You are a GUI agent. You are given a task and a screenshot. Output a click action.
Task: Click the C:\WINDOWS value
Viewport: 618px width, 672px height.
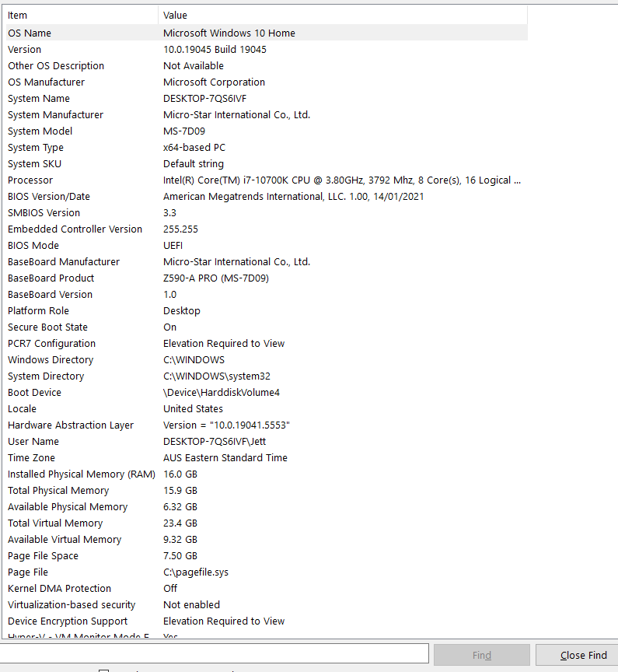coord(194,359)
